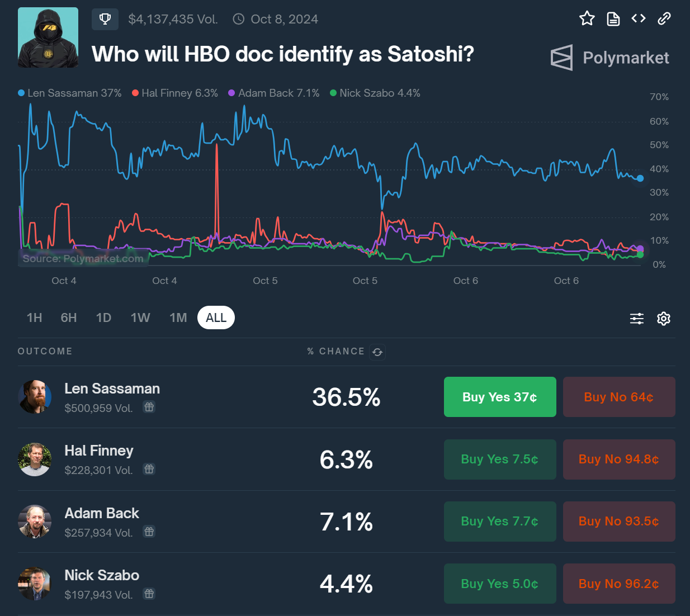Click the Nick Szabo outcome name
The image size is (690, 616).
[x=102, y=575]
